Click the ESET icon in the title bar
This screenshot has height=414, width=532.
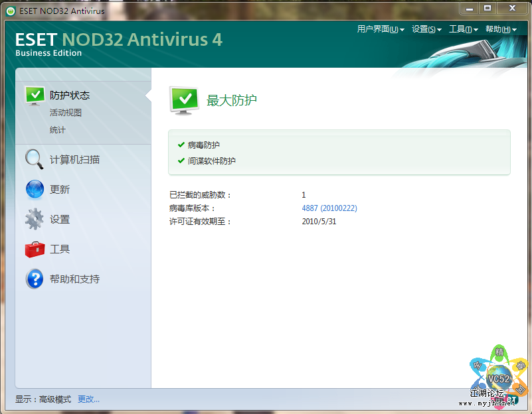[11, 11]
